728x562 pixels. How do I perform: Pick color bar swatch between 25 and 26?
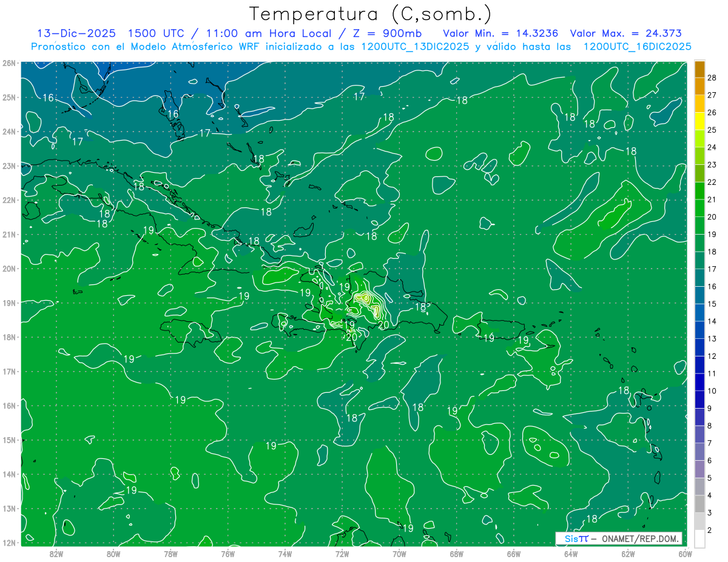point(699,121)
